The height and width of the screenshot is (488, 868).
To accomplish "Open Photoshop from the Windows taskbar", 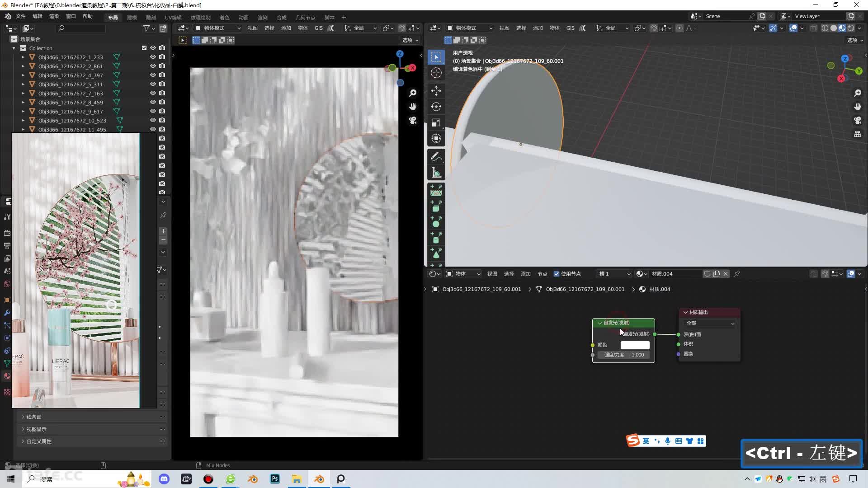I will click(275, 479).
